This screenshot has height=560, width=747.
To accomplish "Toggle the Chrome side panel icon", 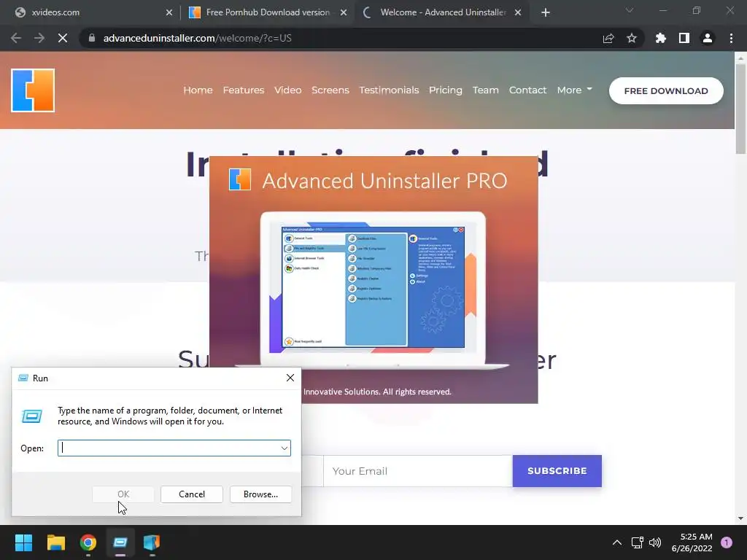I will click(x=684, y=38).
